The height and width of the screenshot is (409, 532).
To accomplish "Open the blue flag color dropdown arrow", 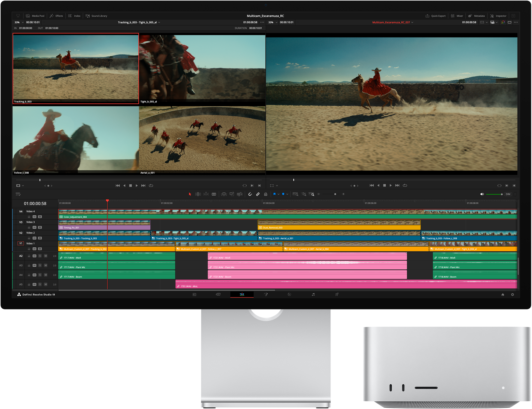I will tap(279, 194).
